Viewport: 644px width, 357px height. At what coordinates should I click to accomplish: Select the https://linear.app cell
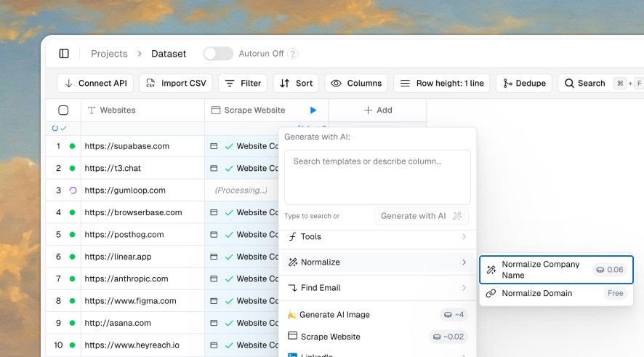point(142,257)
